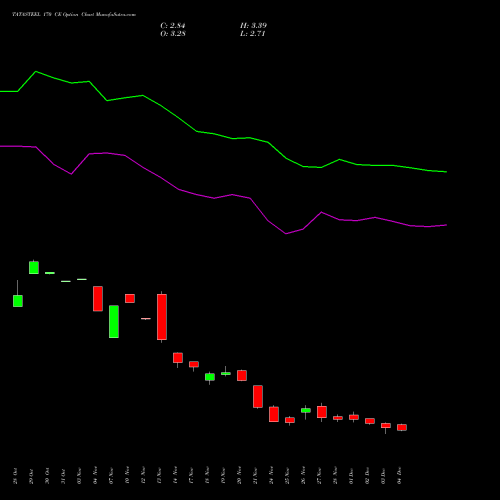Click the red candle for 20 Nov
The width and height of the screenshot is (500, 500).
pos(242,375)
